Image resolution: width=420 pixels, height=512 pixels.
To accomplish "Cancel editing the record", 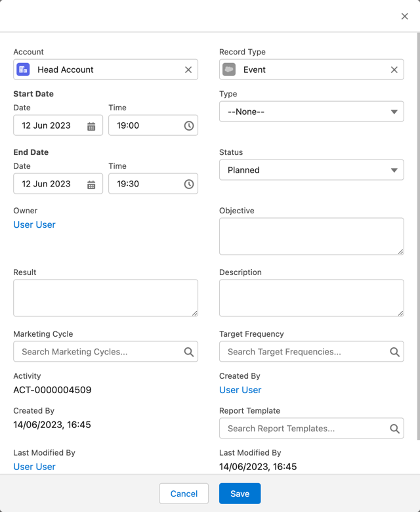I will coord(184,494).
